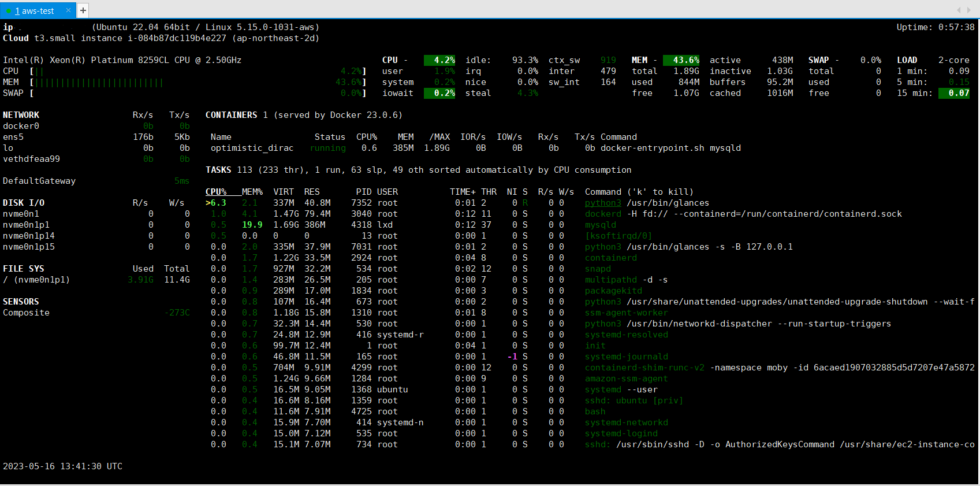Click the Composite sensor entry

click(26, 313)
